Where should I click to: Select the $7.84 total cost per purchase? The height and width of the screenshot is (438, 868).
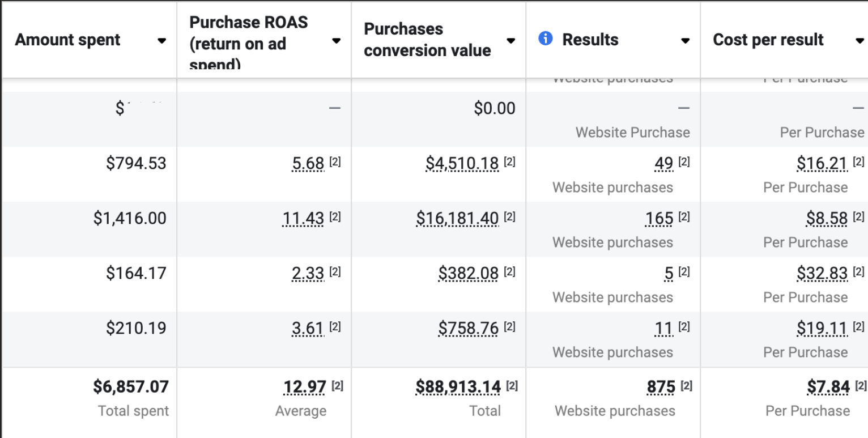coord(828,388)
